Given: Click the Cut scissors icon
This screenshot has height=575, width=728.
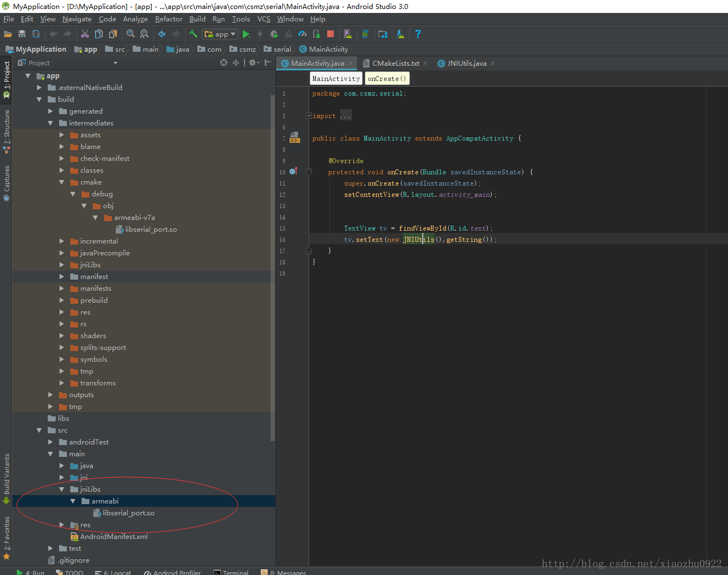Looking at the screenshot, I should [85, 34].
